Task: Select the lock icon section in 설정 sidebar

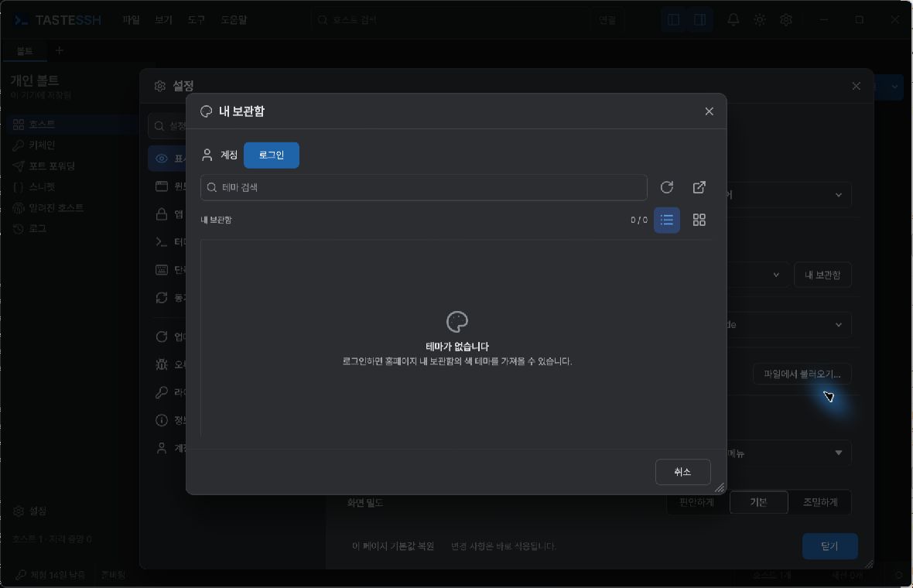Action: 162,214
